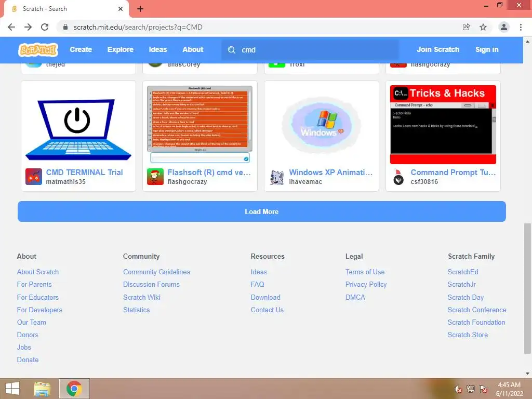This screenshot has height=399, width=532.
Task: Click the Action Center flag icon
Action: (x=483, y=389)
